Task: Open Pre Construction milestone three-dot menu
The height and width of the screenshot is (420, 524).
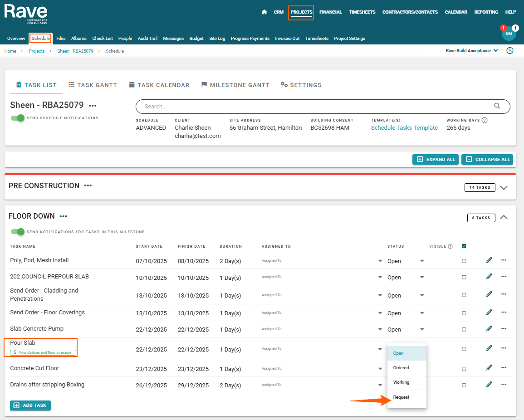Action: click(88, 186)
